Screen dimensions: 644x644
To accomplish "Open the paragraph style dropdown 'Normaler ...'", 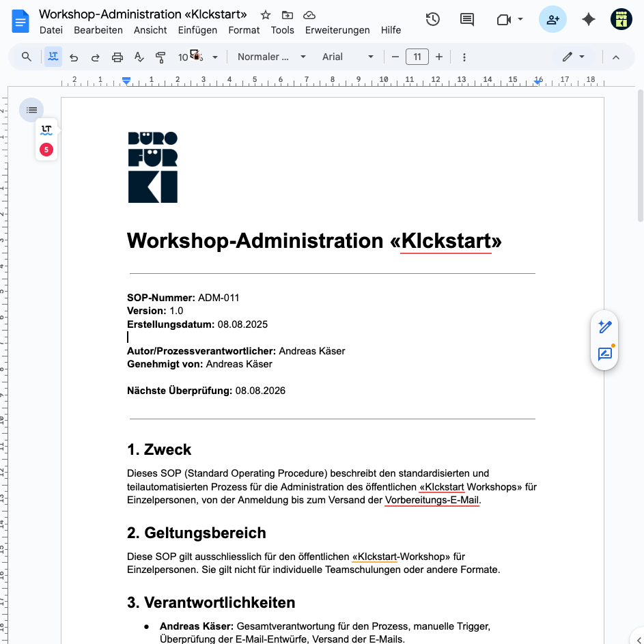I will 272,57.
